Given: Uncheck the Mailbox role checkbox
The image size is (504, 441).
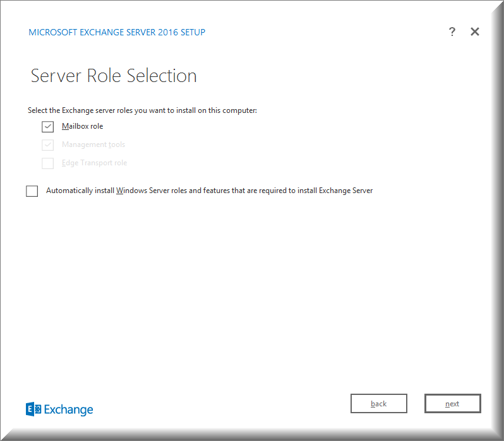Looking at the screenshot, I should click(47, 127).
